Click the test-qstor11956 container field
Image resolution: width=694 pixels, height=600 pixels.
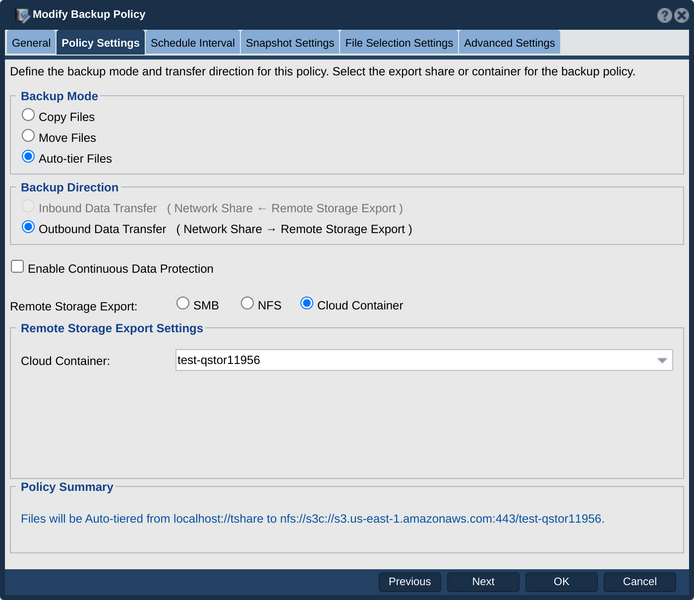424,360
